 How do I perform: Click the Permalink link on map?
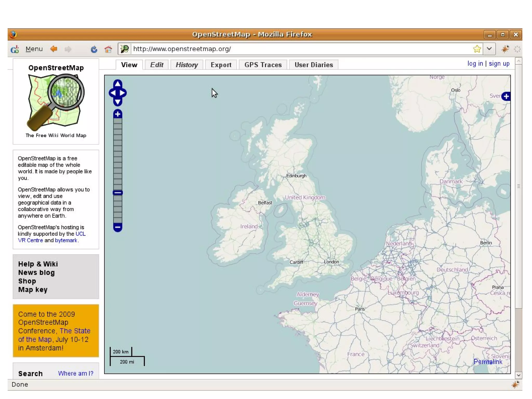(x=488, y=362)
